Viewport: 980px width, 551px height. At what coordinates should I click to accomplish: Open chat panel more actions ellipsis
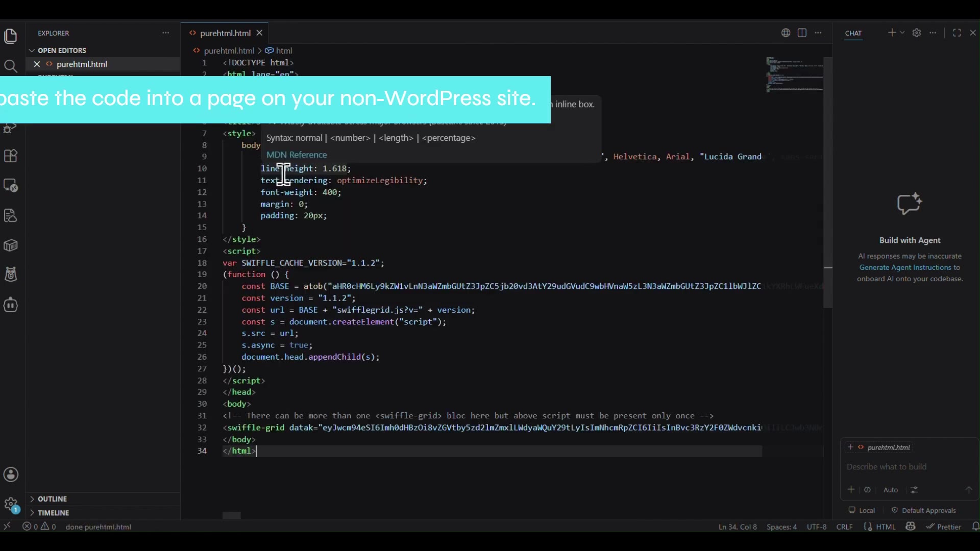(933, 33)
